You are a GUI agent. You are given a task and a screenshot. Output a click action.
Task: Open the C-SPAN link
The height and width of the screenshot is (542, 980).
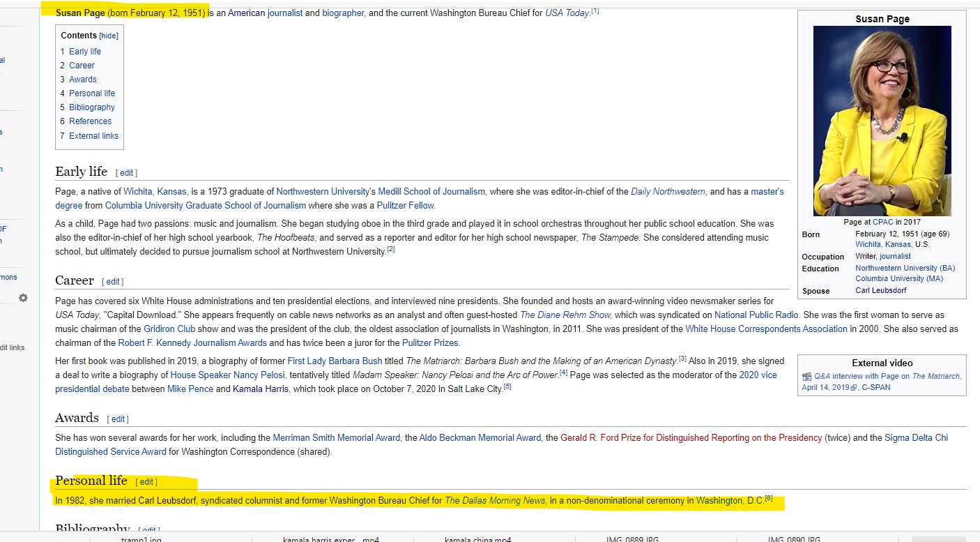[875, 388]
